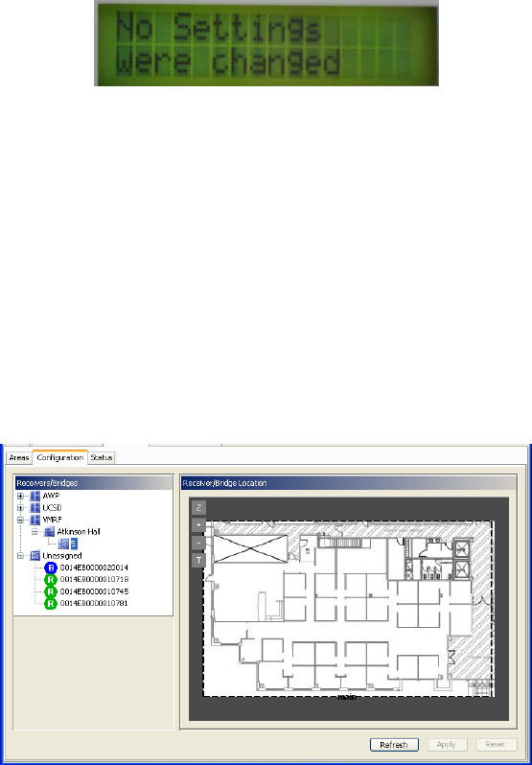Click the Refresh button
This screenshot has height=765, width=532.
point(394,745)
